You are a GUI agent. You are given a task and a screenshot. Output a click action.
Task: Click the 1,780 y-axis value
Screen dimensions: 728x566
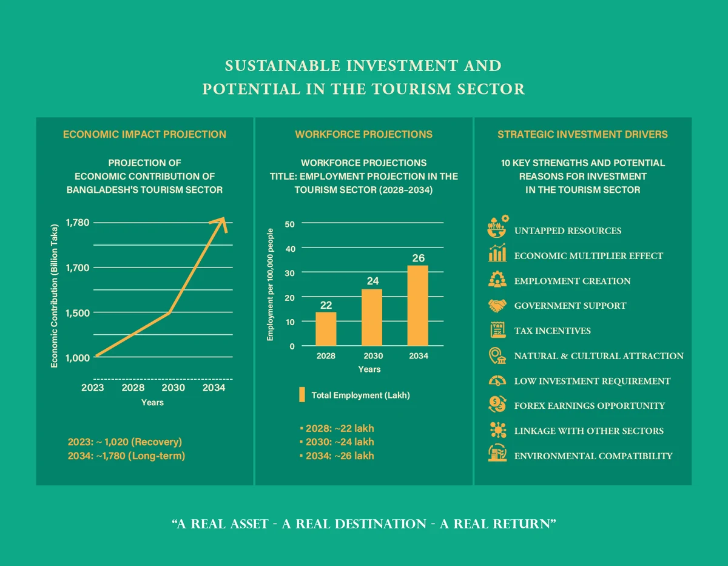click(x=77, y=223)
